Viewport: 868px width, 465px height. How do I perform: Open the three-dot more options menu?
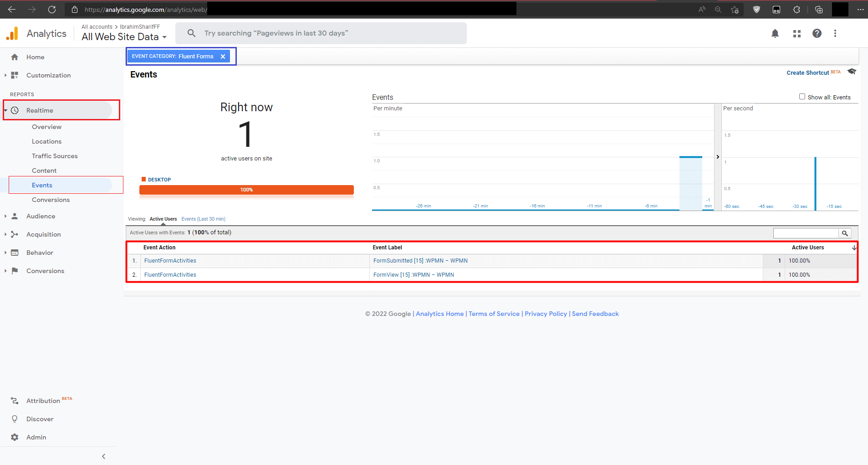[x=835, y=33]
